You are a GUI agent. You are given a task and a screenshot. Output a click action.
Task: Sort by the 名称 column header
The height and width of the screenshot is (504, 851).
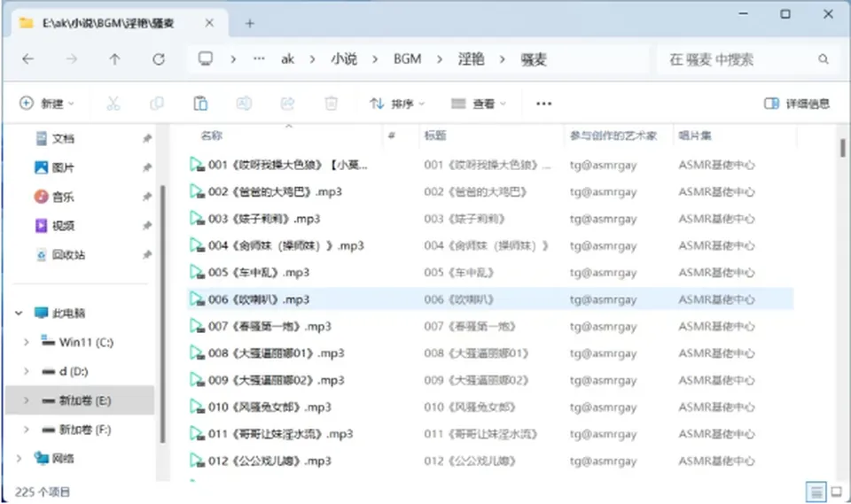click(211, 136)
